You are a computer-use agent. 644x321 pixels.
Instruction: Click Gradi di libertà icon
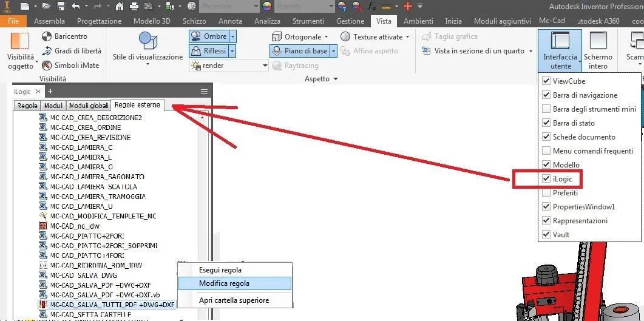[47, 51]
